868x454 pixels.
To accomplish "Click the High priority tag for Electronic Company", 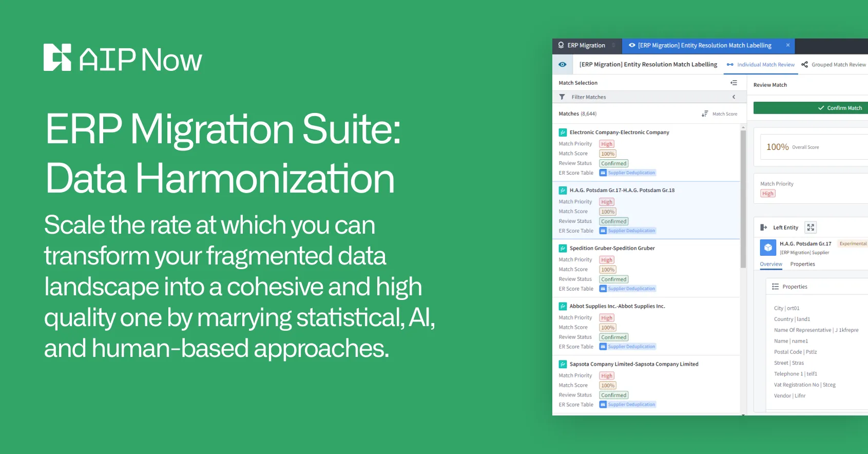I will click(x=607, y=144).
